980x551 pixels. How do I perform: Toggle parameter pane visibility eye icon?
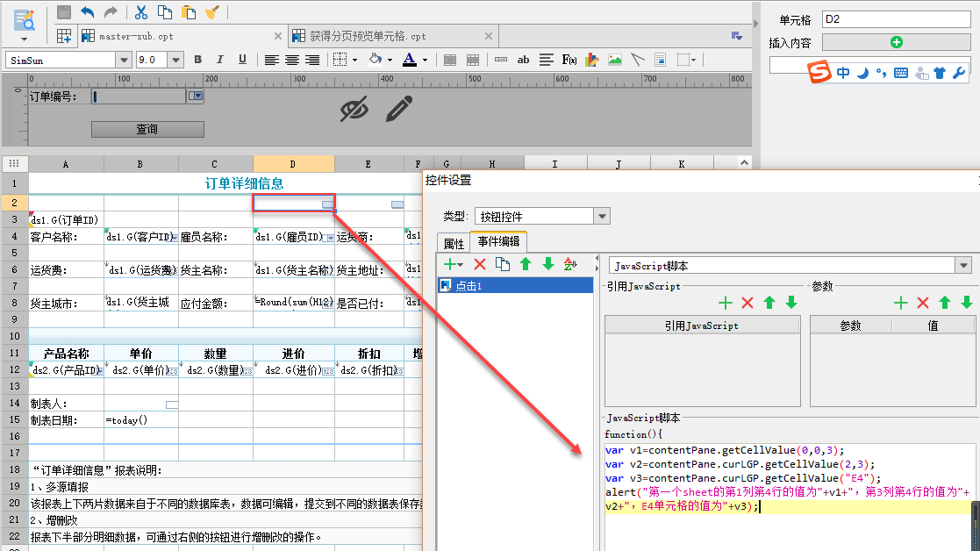point(354,110)
